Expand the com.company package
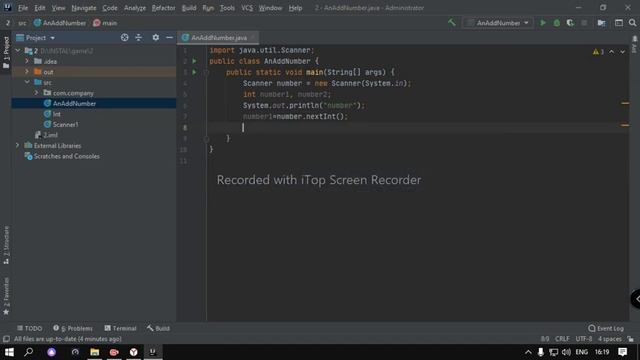Viewport: 640px width, 360px height. click(36, 93)
